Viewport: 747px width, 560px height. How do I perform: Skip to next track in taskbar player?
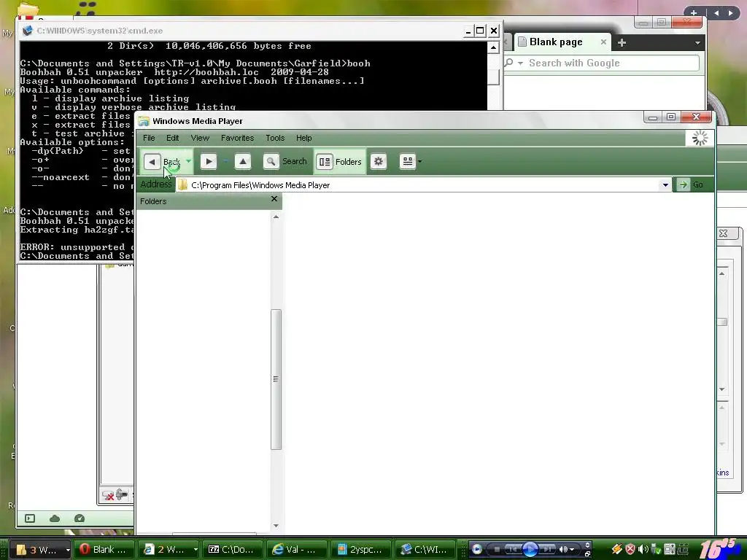[548, 550]
